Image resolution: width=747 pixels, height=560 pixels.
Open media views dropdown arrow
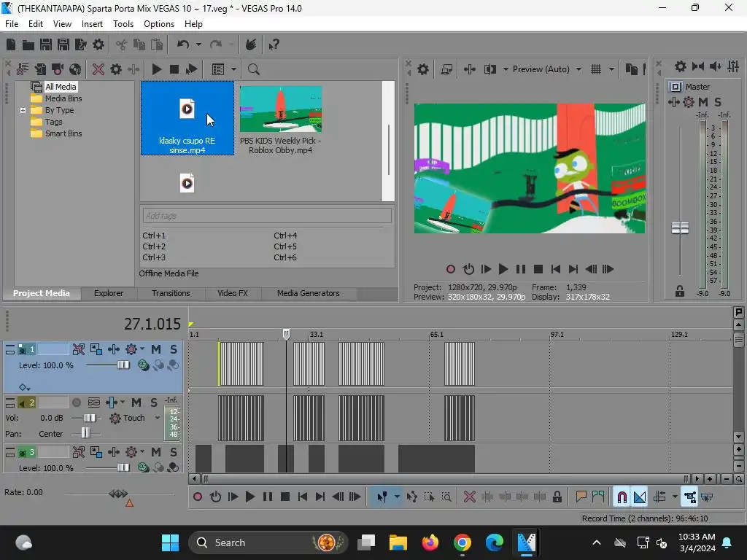point(233,69)
